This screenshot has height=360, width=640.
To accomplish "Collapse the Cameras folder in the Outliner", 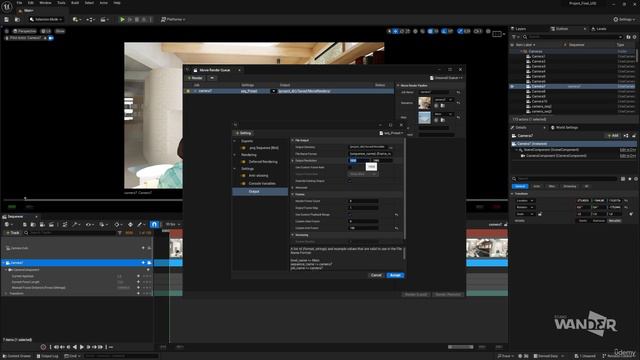I will pos(521,51).
